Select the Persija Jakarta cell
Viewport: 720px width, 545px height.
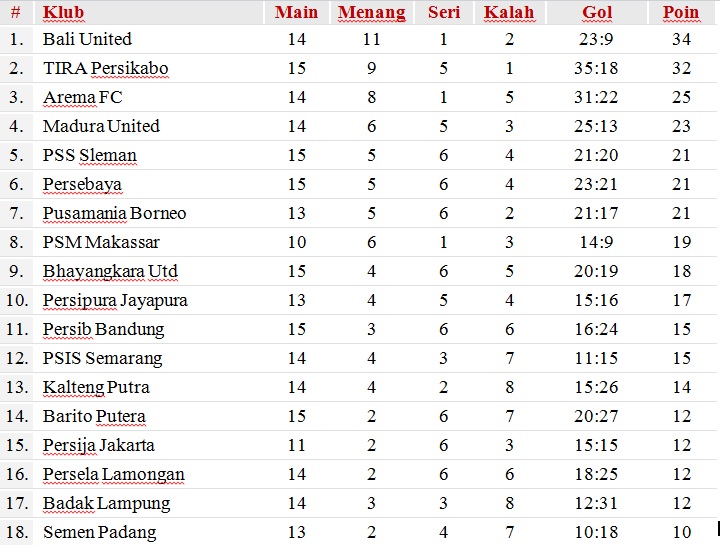(x=98, y=445)
